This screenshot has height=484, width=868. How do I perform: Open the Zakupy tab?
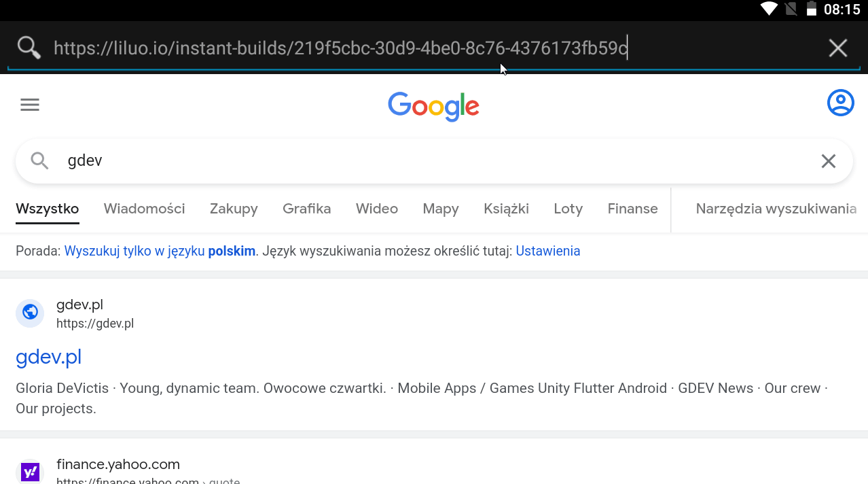234,209
